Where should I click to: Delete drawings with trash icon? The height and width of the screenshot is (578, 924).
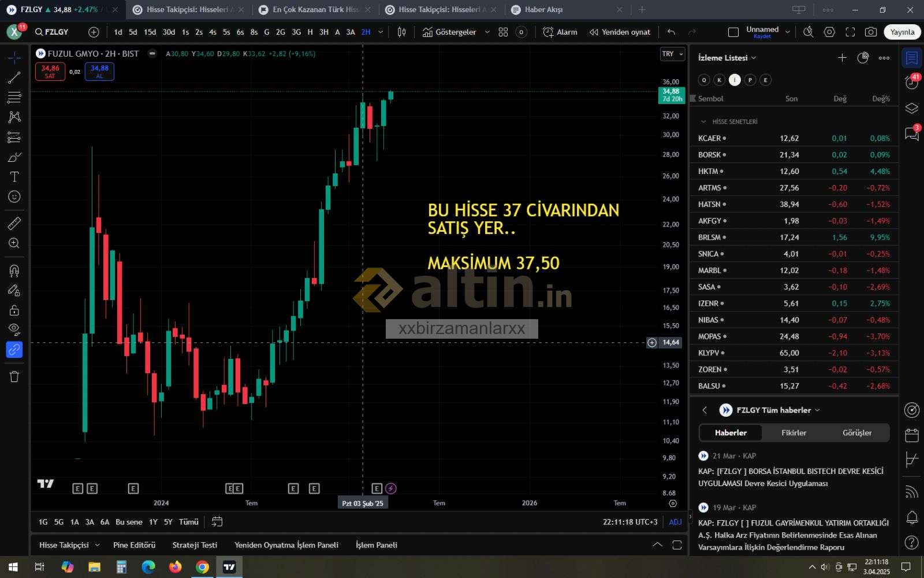(14, 377)
